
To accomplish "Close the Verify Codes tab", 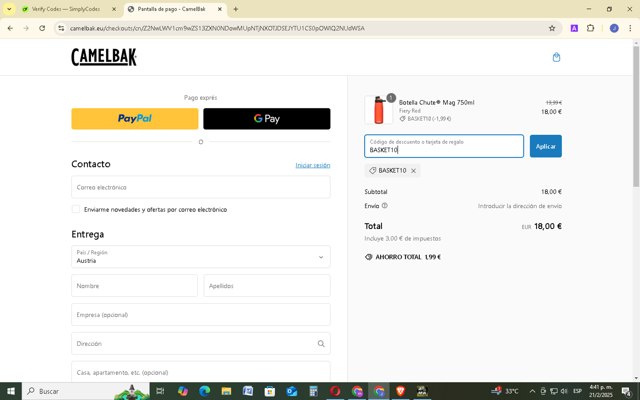I will click(x=114, y=9).
